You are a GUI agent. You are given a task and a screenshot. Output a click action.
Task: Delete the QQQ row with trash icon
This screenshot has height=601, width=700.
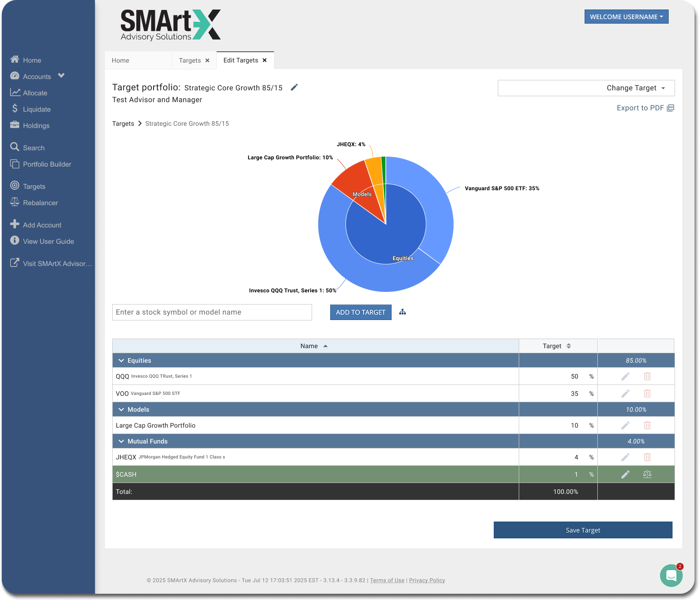647,376
